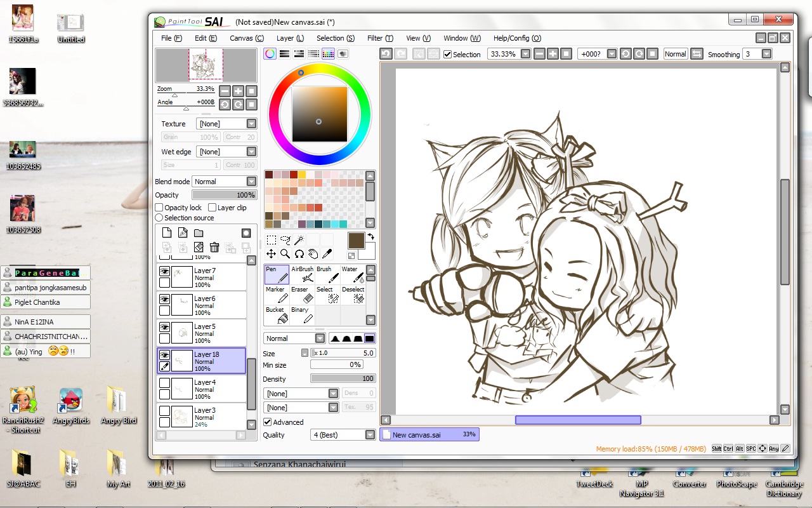Select the Layer3 layer

pos(202,417)
